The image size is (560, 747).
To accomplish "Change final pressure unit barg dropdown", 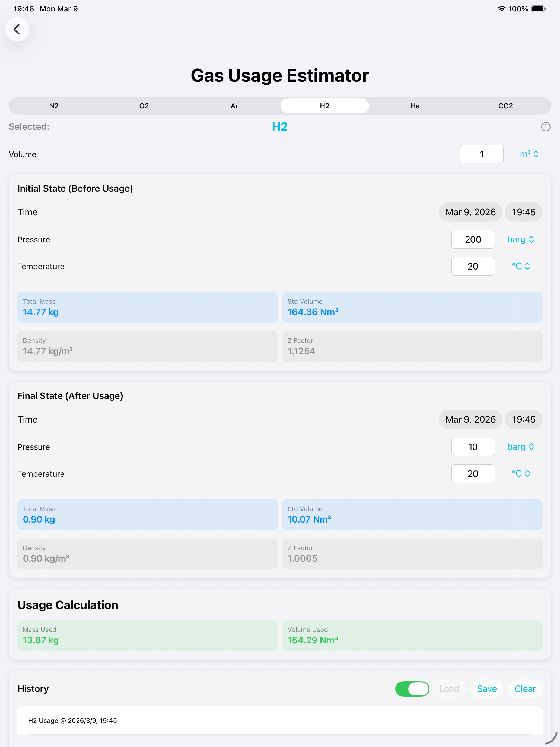I will point(520,447).
